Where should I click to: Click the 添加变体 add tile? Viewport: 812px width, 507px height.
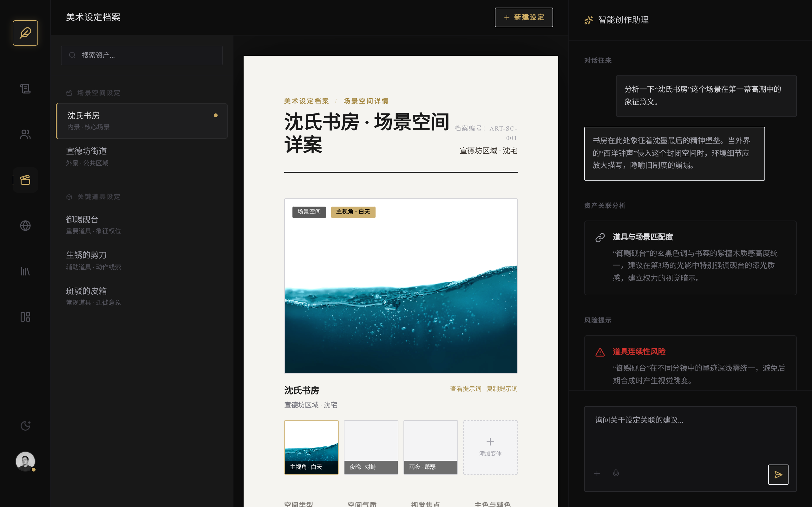[490, 447]
